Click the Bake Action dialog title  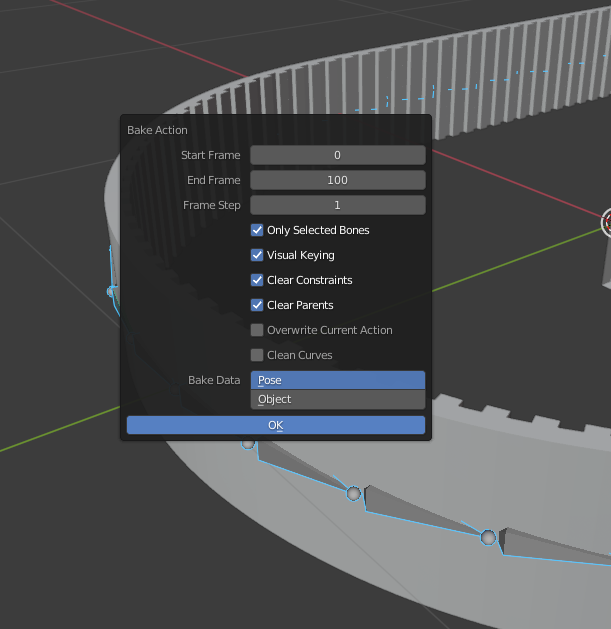[157, 130]
